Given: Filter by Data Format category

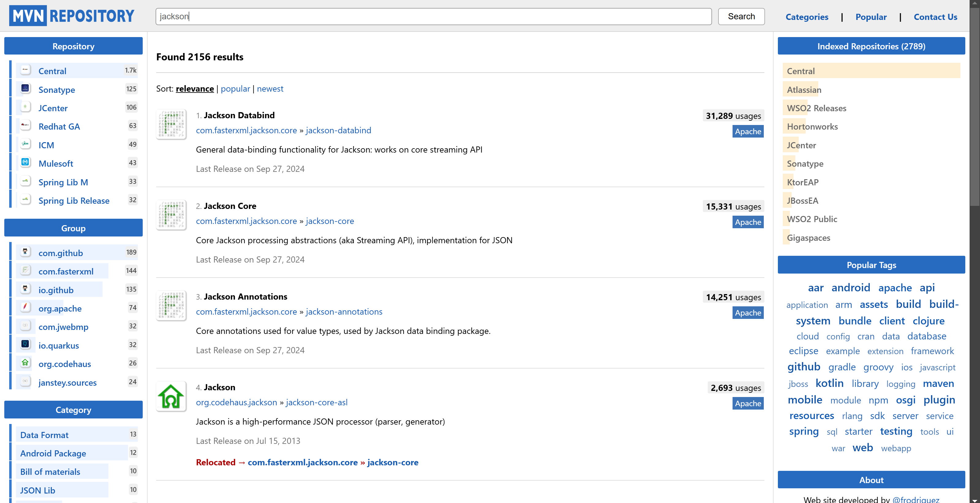Looking at the screenshot, I should click(x=44, y=435).
